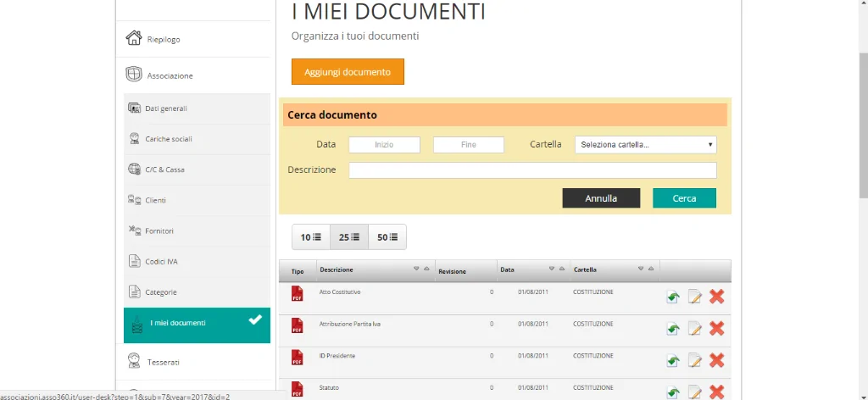Sort Data column descending
The width and height of the screenshot is (868, 400).
pos(551,269)
